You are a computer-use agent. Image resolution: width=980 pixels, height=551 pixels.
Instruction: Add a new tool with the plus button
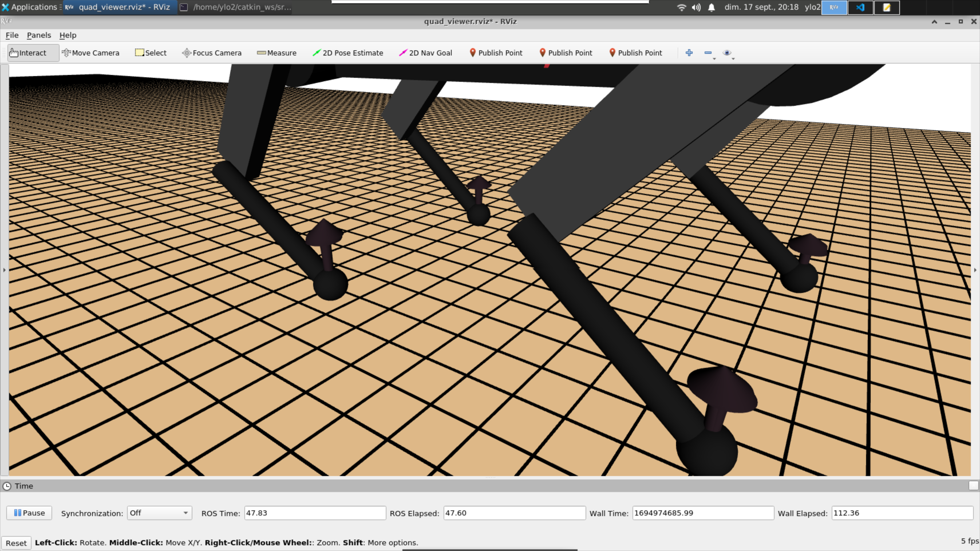point(689,53)
